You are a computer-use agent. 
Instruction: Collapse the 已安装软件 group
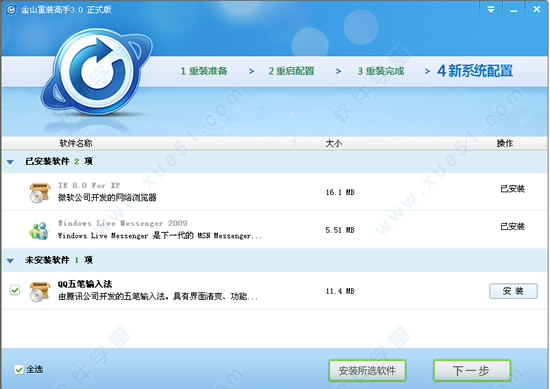click(10, 162)
